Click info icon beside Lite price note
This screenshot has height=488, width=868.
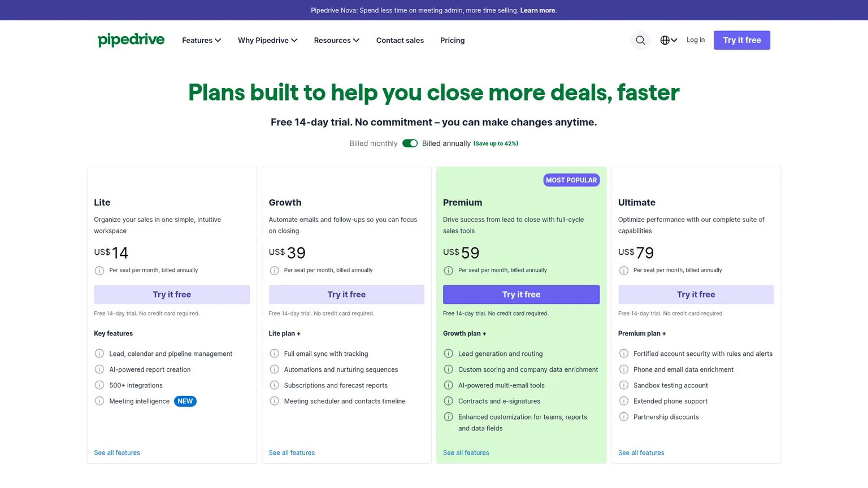(99, 271)
